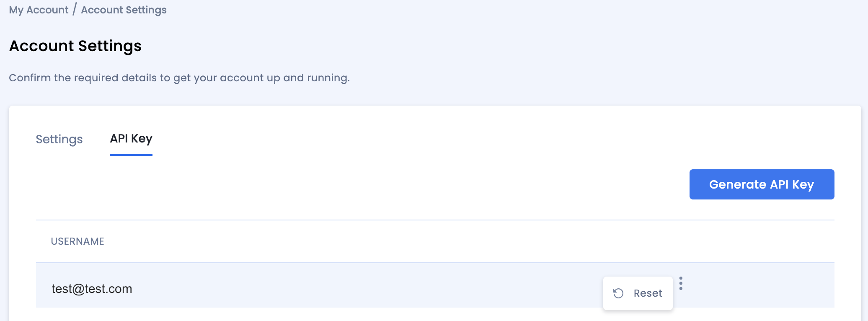Click the divider line above USERNAME header
This screenshot has height=321, width=868.
435,220
